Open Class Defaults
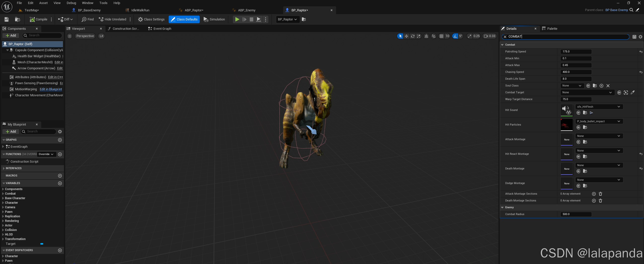644x264 pixels. pyautogui.click(x=184, y=19)
